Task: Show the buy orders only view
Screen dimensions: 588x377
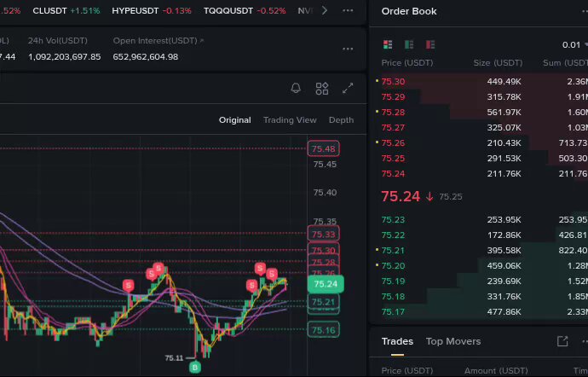Action: click(x=409, y=44)
